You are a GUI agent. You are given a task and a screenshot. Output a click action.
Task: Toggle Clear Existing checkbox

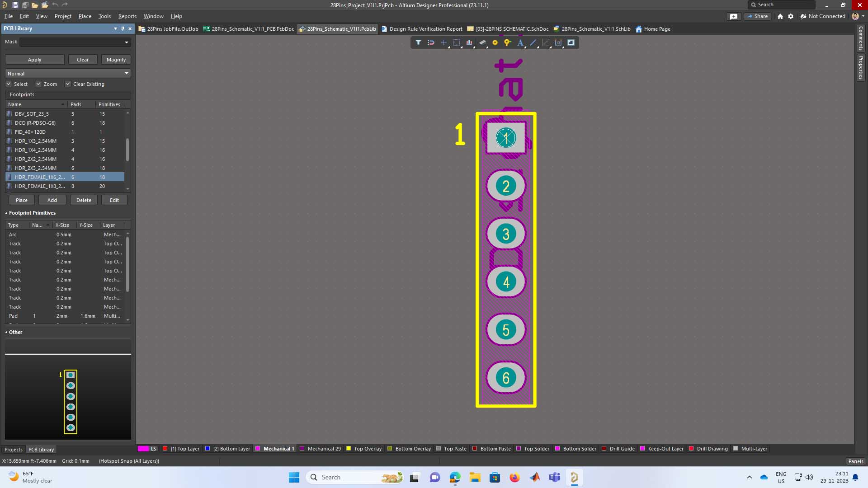[68, 84]
